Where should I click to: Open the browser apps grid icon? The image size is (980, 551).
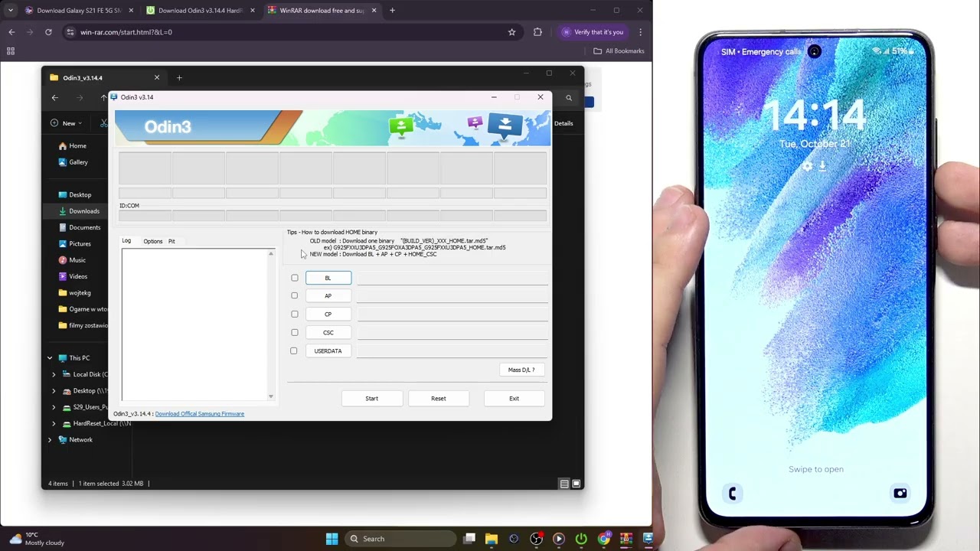click(11, 51)
